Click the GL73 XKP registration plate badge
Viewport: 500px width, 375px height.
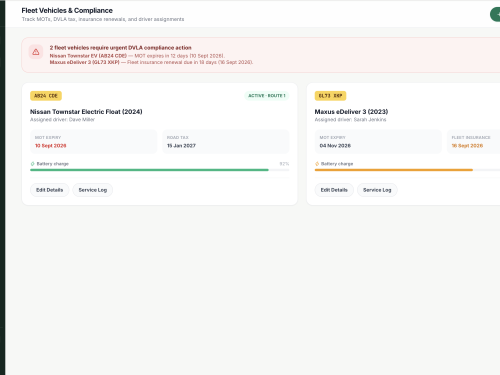(x=330, y=96)
